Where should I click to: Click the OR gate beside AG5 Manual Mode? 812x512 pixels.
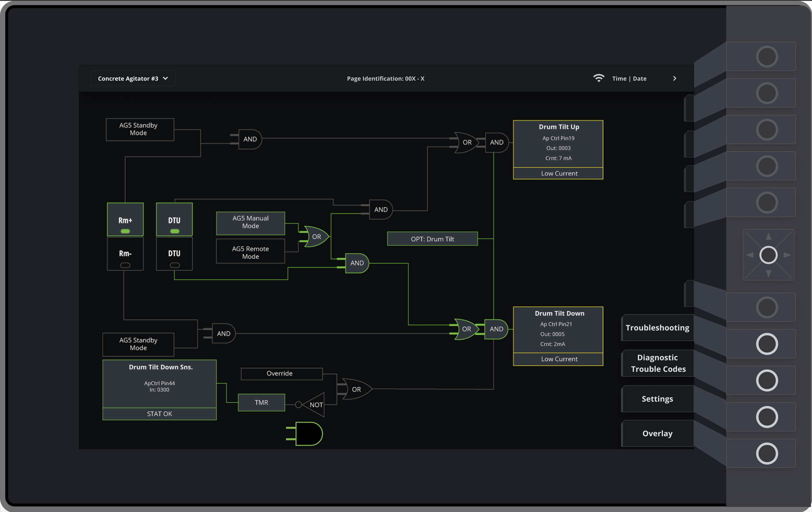(316, 237)
